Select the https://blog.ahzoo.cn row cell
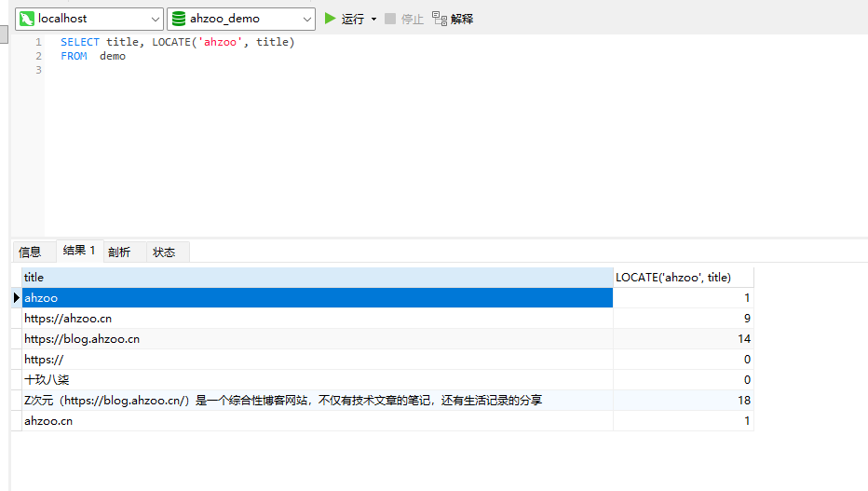868x491 pixels. pyautogui.click(x=82, y=339)
